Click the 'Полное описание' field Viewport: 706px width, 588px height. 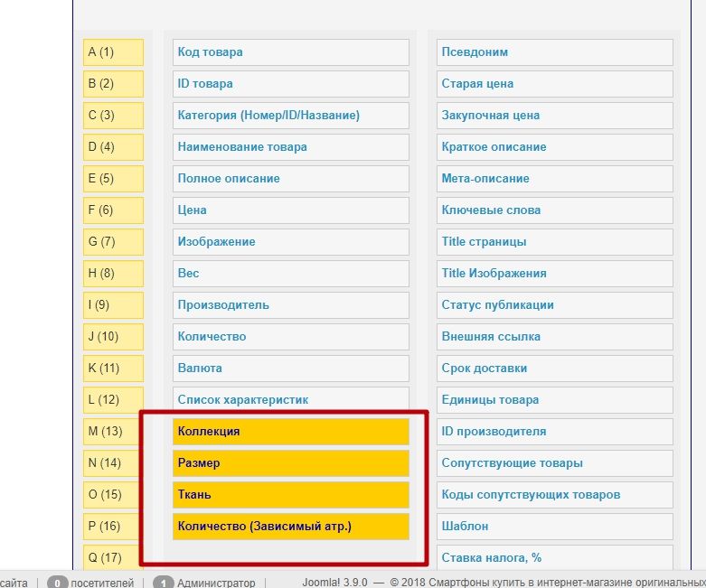tap(291, 179)
